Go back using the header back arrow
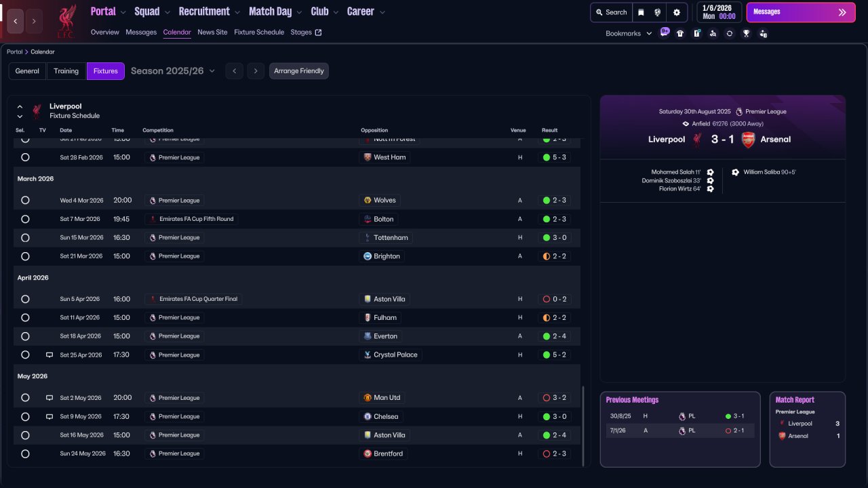This screenshot has height=488, width=868. point(16,21)
